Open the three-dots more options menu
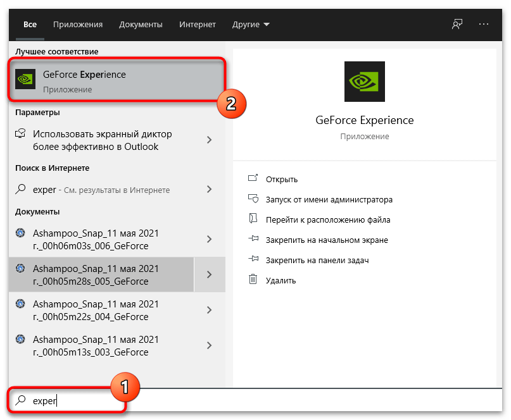 (484, 24)
